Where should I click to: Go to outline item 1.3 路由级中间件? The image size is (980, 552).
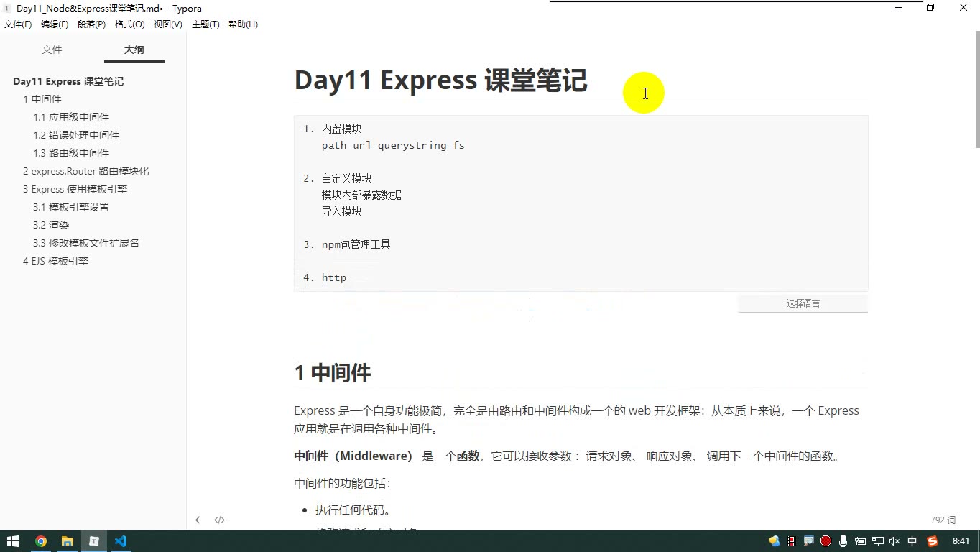71,153
